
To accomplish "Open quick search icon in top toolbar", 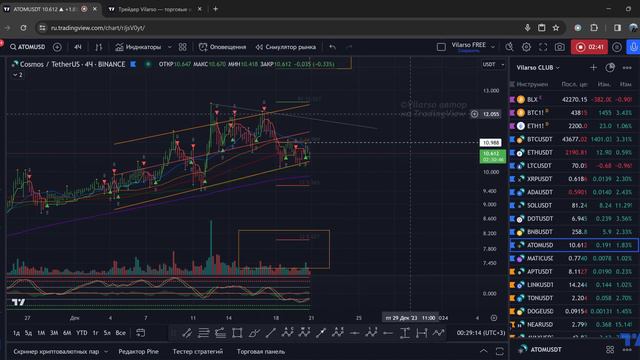I will pos(509,47).
